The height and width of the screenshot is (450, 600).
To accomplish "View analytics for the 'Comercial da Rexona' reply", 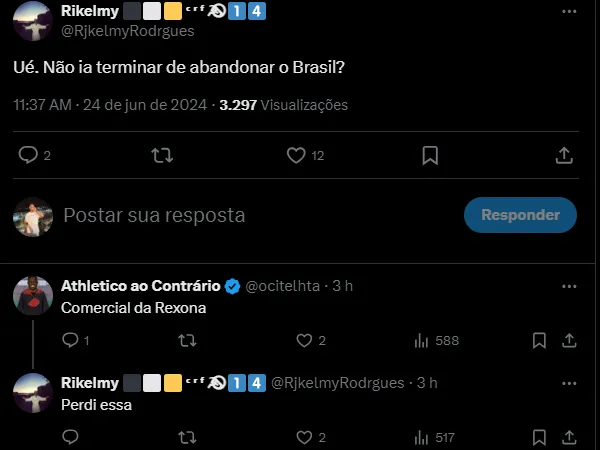I will pyautogui.click(x=422, y=340).
